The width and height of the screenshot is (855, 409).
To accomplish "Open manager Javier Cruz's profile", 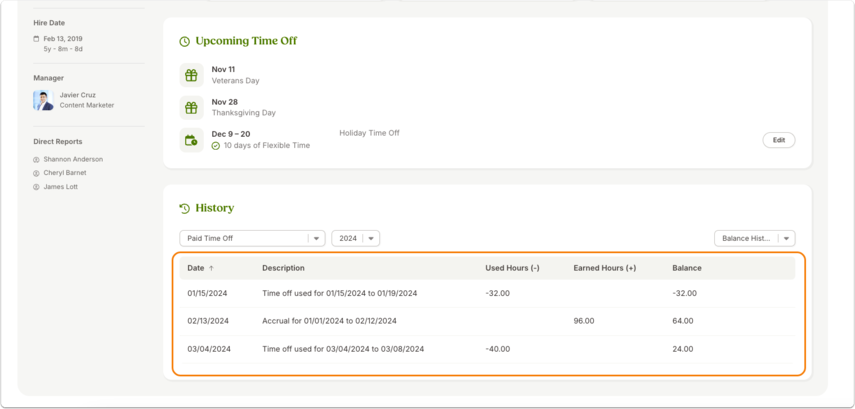I will pyautogui.click(x=77, y=95).
